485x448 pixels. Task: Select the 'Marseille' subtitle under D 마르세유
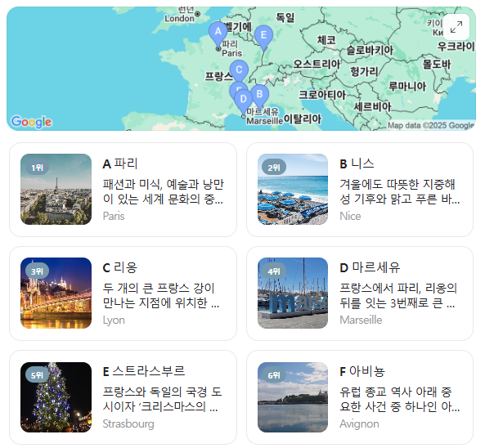click(361, 320)
